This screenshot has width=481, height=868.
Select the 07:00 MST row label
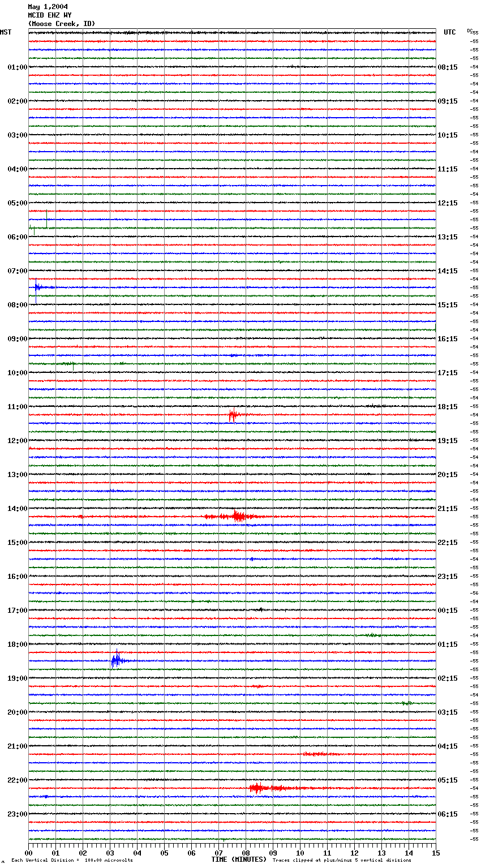click(x=18, y=271)
